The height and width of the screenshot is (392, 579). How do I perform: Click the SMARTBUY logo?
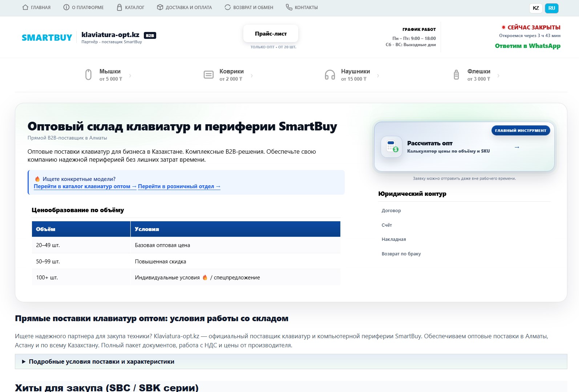(x=47, y=38)
